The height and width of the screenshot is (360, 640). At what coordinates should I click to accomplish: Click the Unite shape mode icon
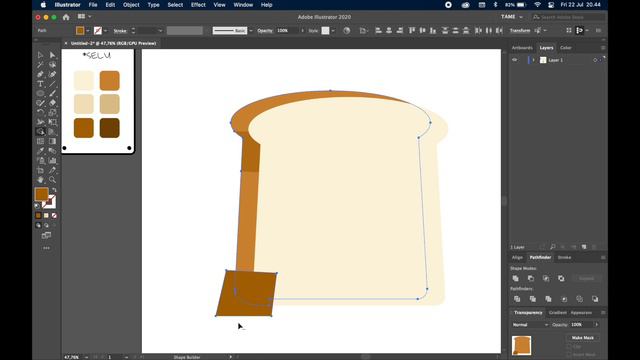point(516,278)
